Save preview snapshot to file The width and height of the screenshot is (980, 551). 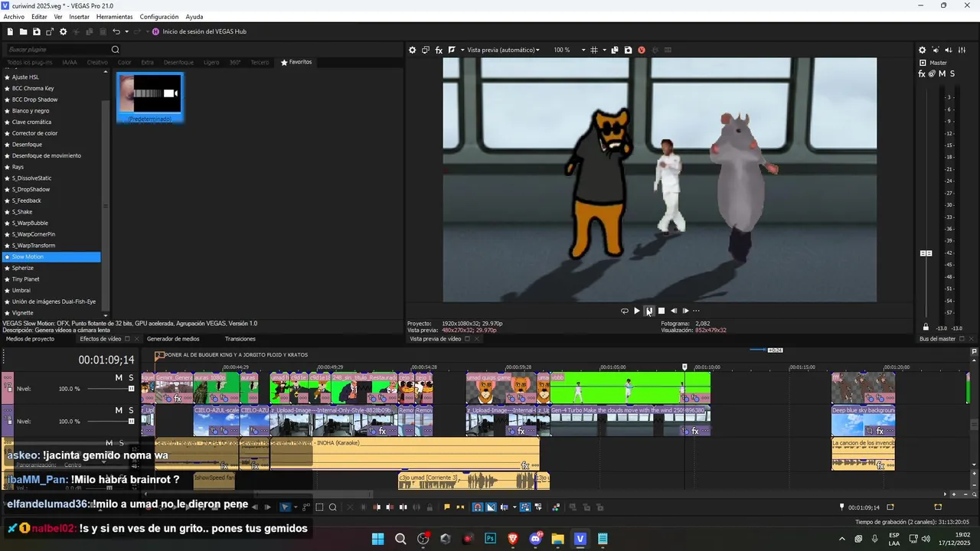coord(628,50)
